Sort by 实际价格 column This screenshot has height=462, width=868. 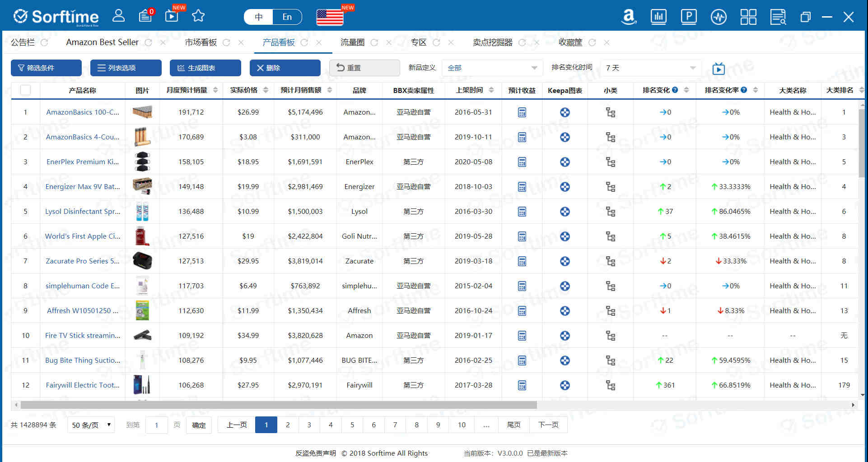(266, 90)
